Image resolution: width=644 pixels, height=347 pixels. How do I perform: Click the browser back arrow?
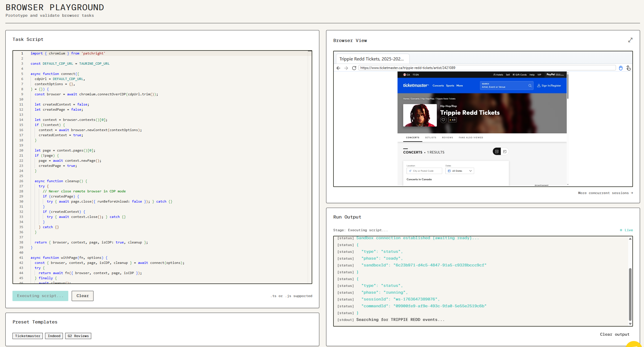click(338, 68)
